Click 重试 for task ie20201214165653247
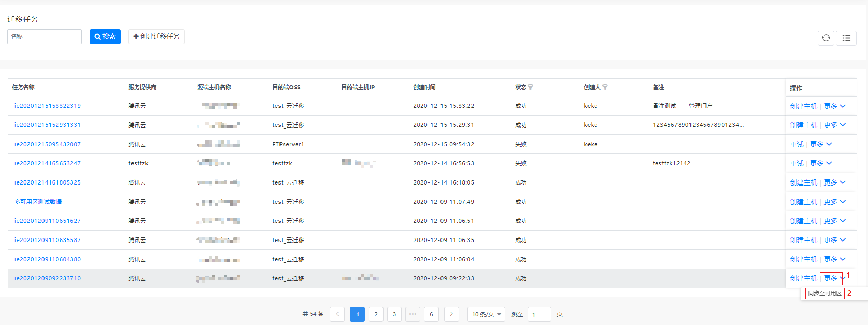This screenshot has width=868, height=325. pyautogui.click(x=797, y=163)
